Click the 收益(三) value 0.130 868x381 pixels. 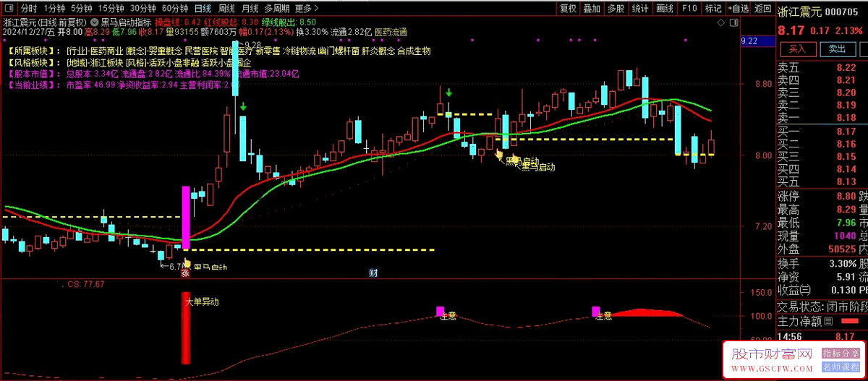pos(843,289)
